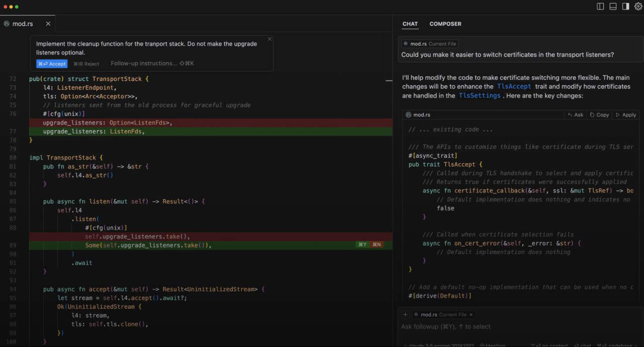
Task: Click line number 72 in the gutter
Action: pyautogui.click(x=13, y=79)
